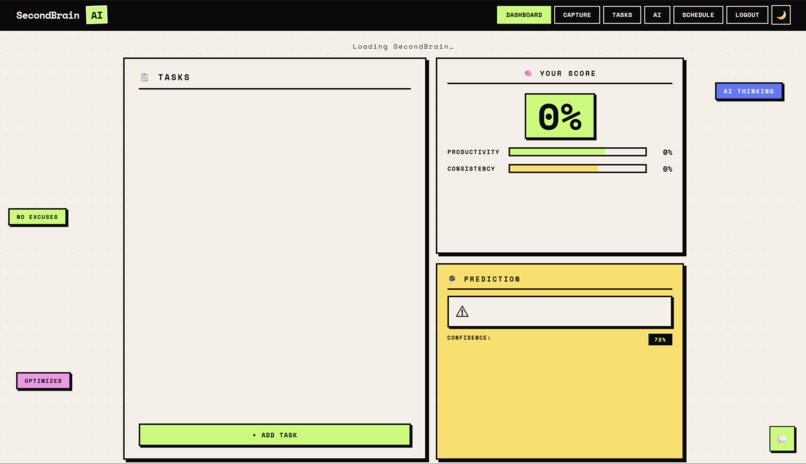806x464 pixels.
Task: Click the brain icon beside Your Score
Action: coord(528,73)
